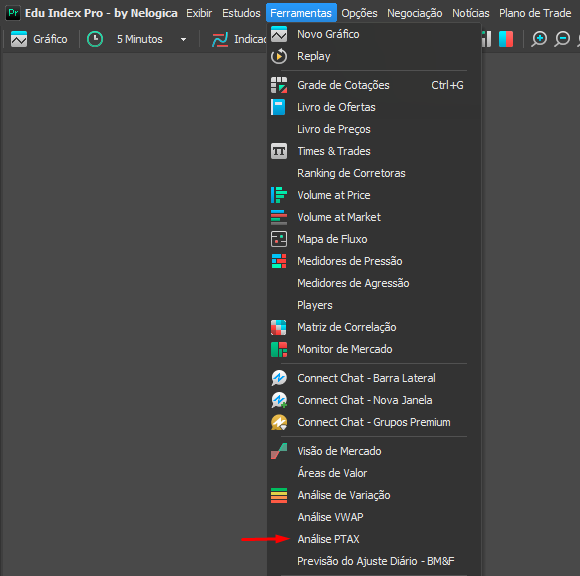
Task: Click the Gráfico toolbar chart icon
Action: click(19, 39)
